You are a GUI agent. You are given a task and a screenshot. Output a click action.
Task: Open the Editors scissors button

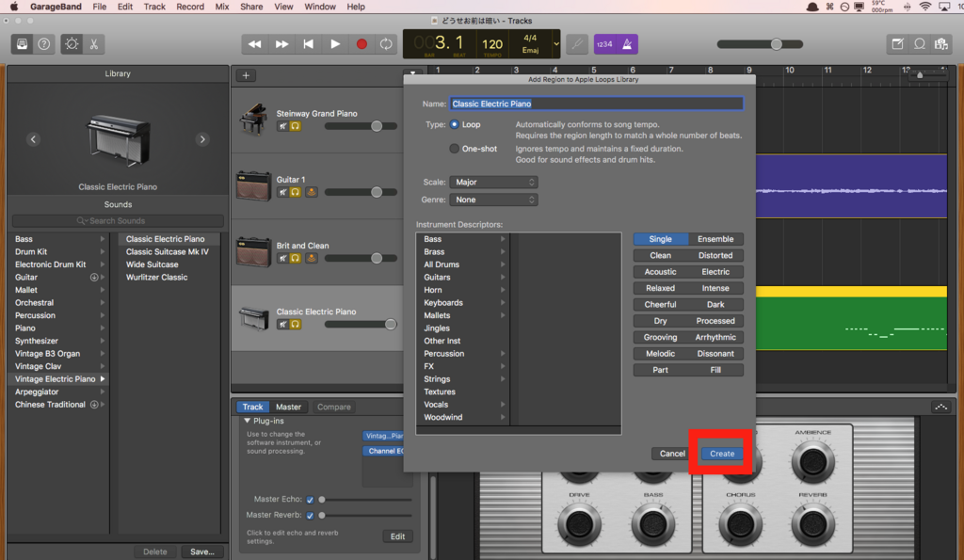pyautogui.click(x=94, y=44)
